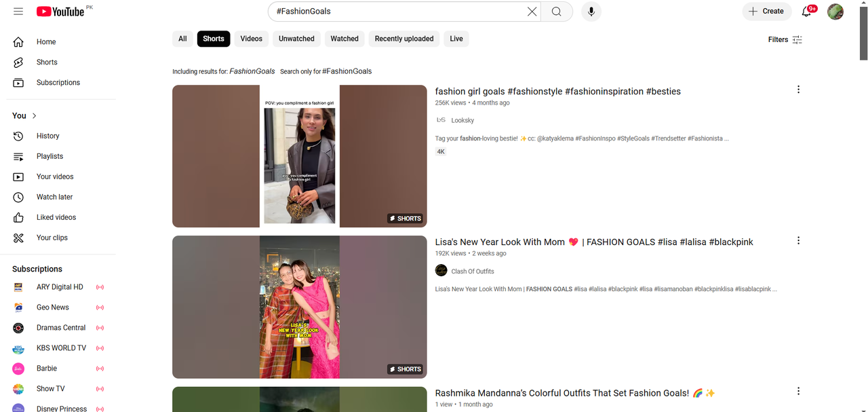Open the Filters dropdown

[x=785, y=39]
